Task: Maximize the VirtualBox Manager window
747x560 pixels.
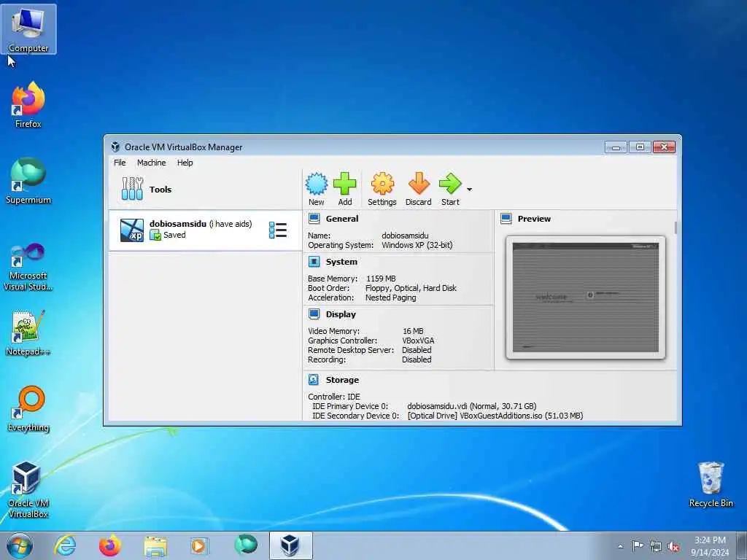Action: click(x=640, y=147)
